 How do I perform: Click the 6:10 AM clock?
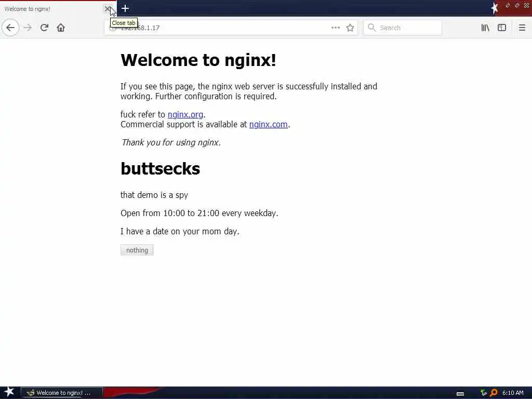[513, 393]
